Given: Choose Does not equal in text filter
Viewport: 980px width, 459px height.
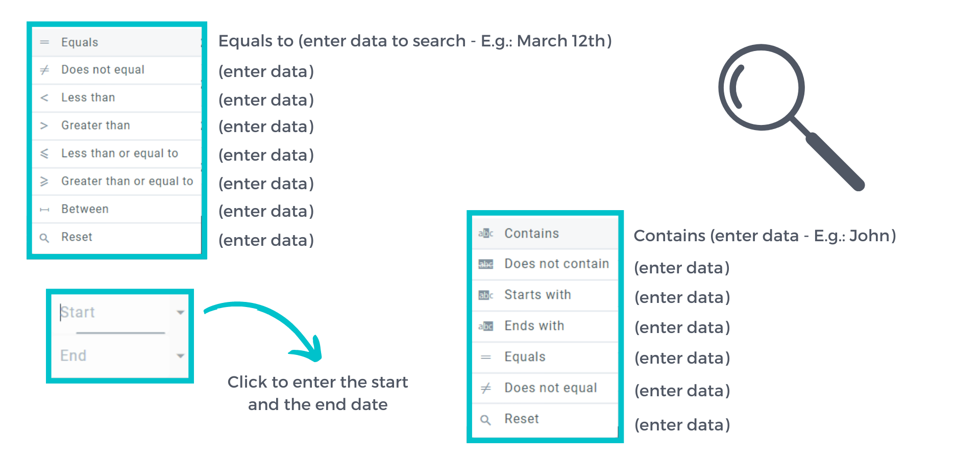Looking at the screenshot, I should [550, 388].
